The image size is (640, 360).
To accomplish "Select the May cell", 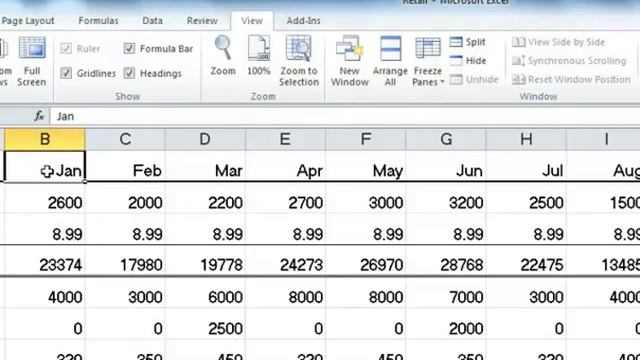I will tap(366, 166).
